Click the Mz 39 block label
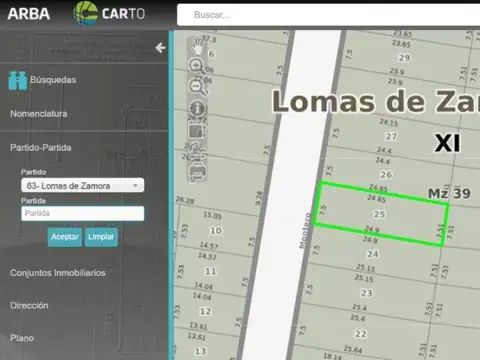 pos(449,193)
